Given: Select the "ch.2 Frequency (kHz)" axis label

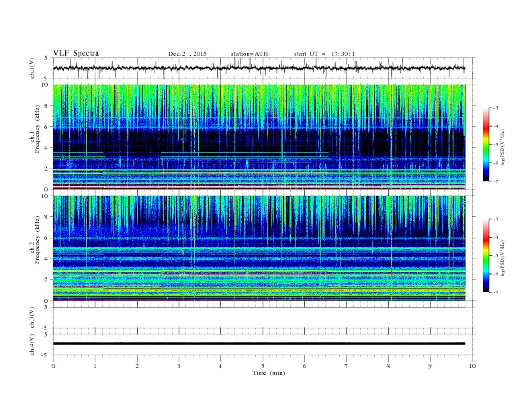Looking at the screenshot, I should coord(35,240).
